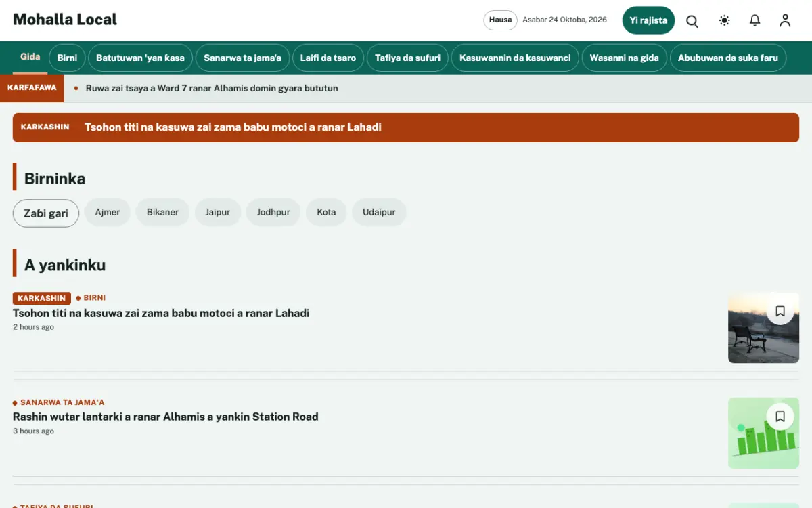Image resolution: width=812 pixels, height=508 pixels.
Task: Select Kasuwannin da kasuwanci category
Action: tap(515, 58)
